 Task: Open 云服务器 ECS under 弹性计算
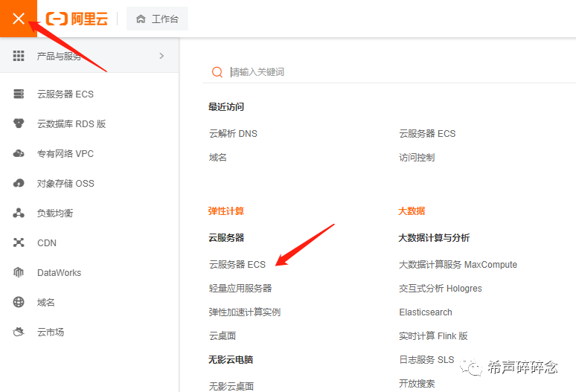pos(237,265)
